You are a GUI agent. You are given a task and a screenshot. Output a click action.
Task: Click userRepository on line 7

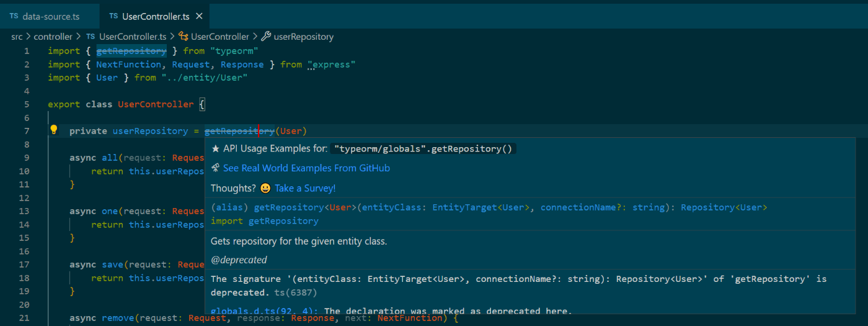[x=150, y=131]
